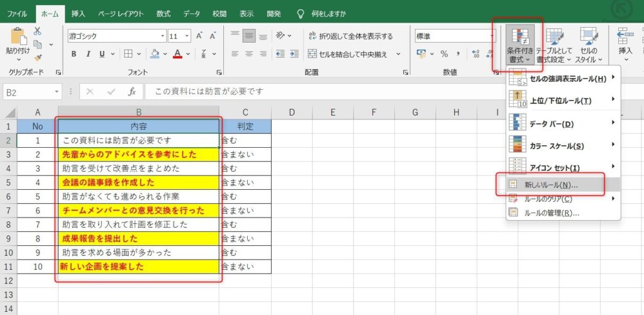Toggle underline formatting

(x=101, y=54)
